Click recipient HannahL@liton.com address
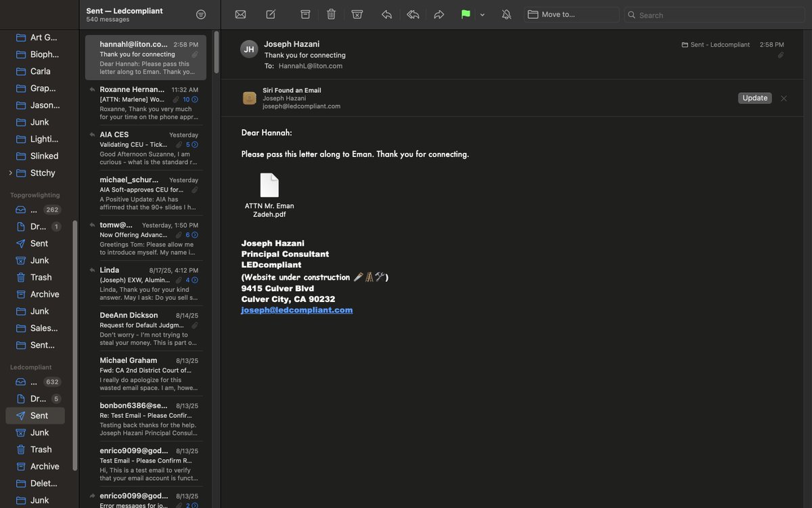Viewport: 812px width, 508px height. click(311, 66)
